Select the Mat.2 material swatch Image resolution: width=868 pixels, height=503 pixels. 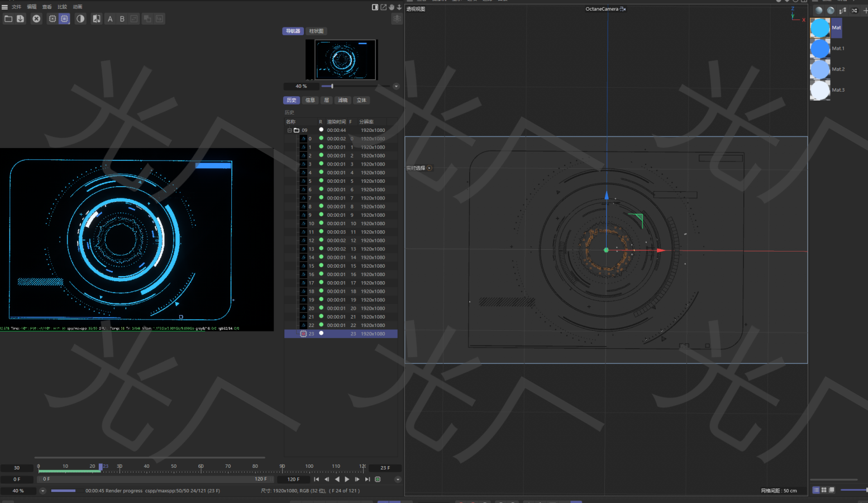(820, 69)
